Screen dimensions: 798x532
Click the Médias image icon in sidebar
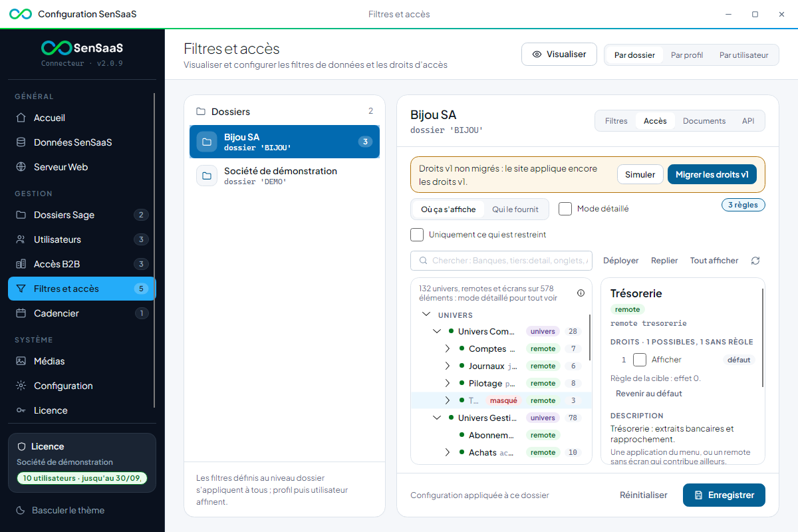click(x=21, y=361)
